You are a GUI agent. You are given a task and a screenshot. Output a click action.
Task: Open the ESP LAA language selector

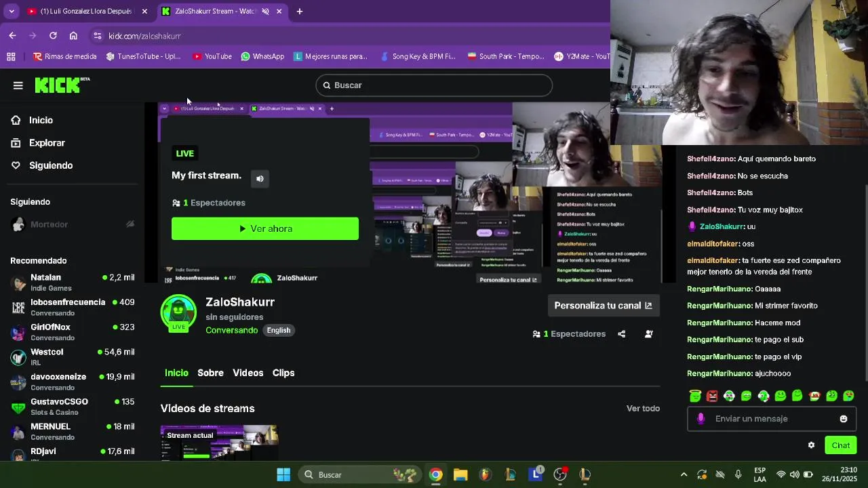point(760,474)
